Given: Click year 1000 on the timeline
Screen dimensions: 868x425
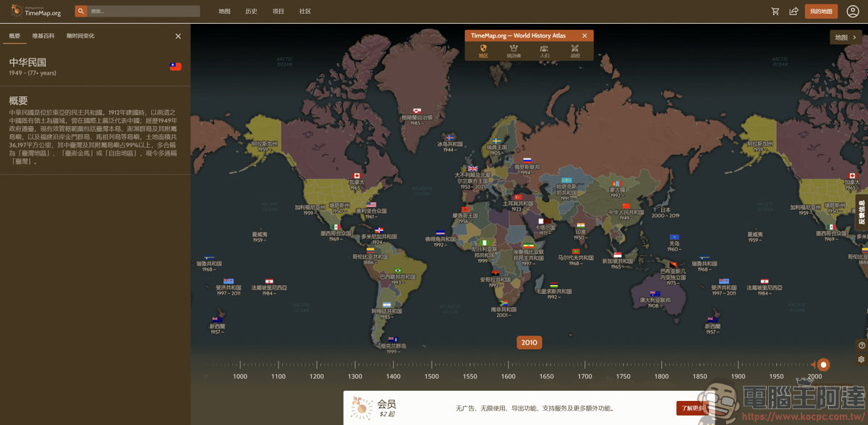Looking at the screenshot, I should coord(240,376).
